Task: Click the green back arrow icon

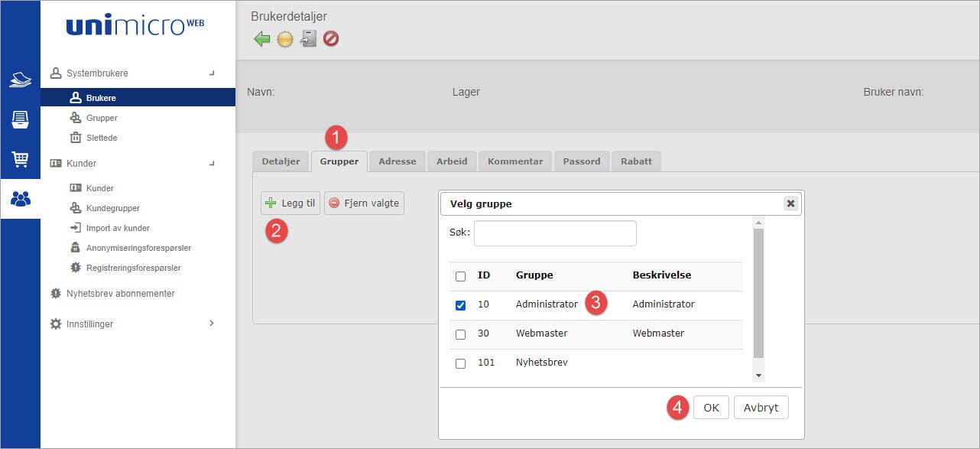Action: point(262,39)
